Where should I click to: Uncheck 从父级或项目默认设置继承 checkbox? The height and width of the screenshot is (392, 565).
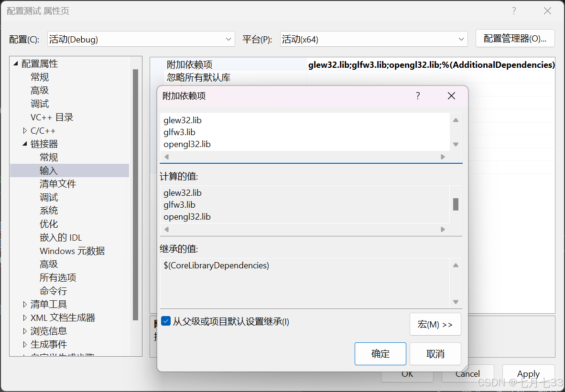165,321
